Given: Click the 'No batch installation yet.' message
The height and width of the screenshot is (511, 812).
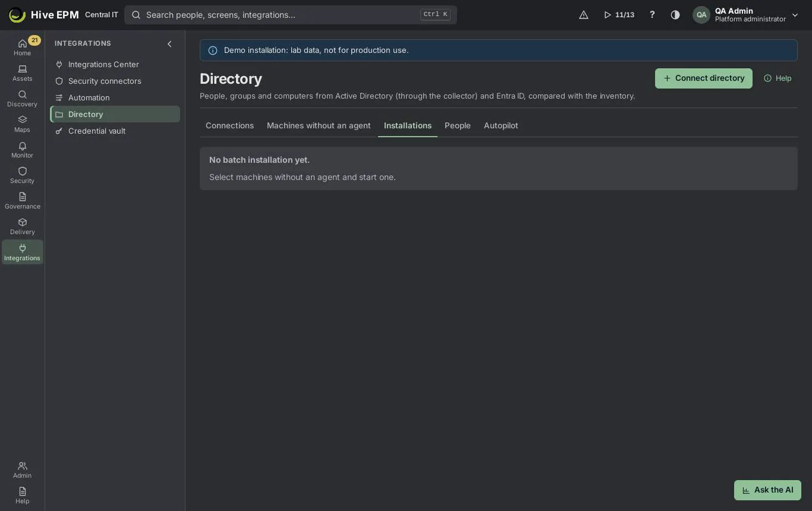Looking at the screenshot, I should (x=259, y=160).
